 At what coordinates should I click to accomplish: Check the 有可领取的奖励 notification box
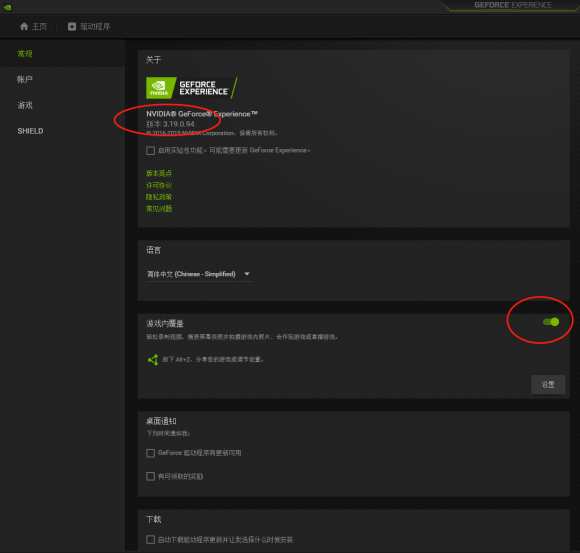click(150, 476)
